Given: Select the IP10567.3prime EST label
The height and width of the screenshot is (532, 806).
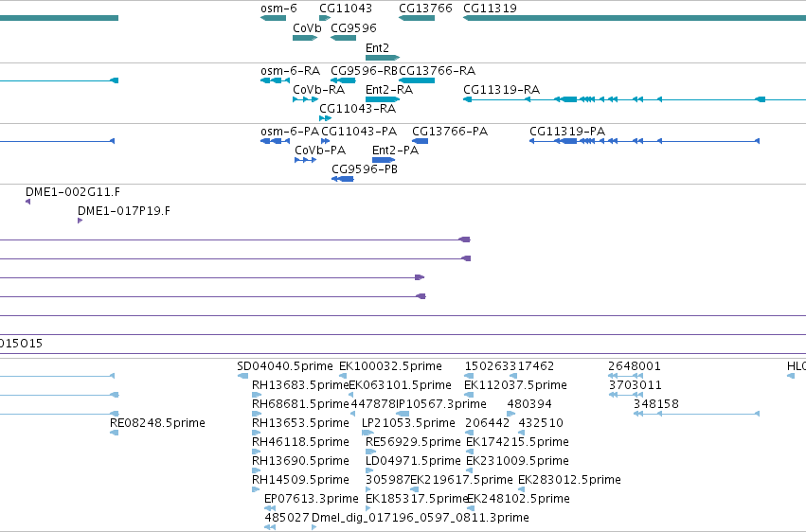Looking at the screenshot, I should coord(441,404).
